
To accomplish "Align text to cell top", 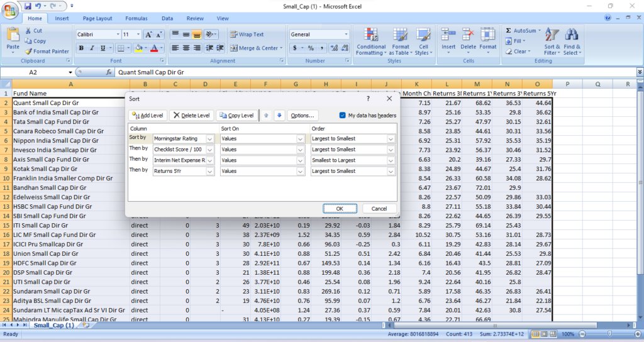I will (175, 35).
